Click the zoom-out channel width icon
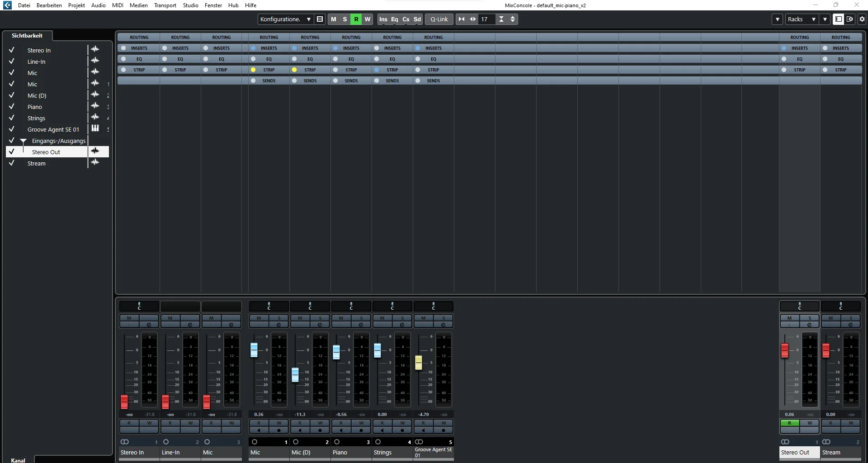Screen dimensions: 868x463 [462, 19]
